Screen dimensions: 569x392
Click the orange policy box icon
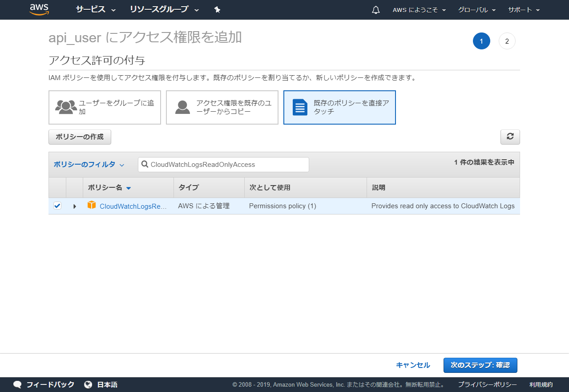point(92,205)
